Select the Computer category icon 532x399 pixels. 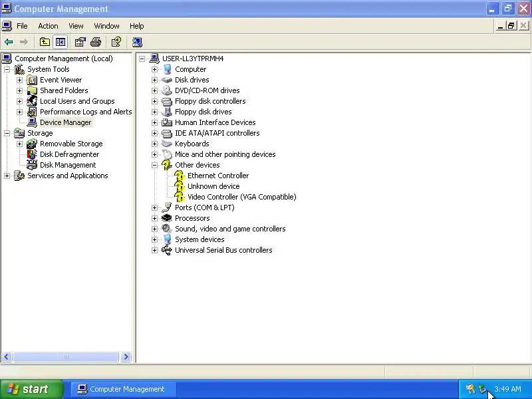click(167, 69)
